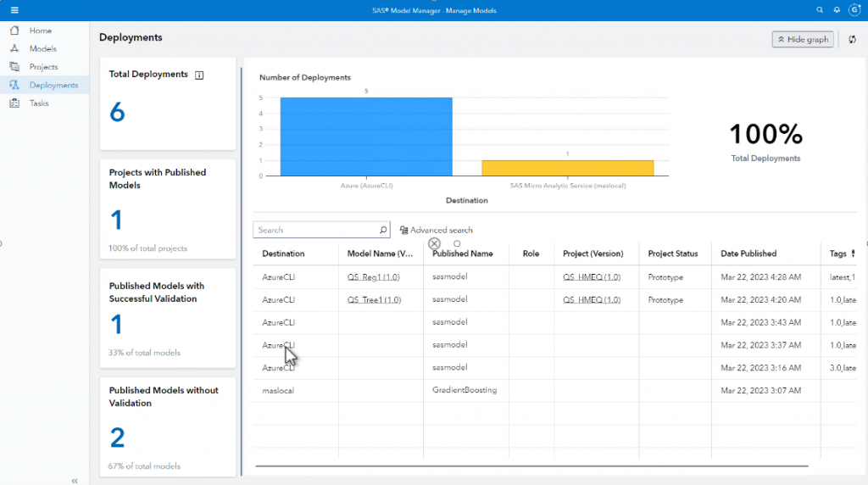Image resolution: width=868 pixels, height=485 pixels.
Task: Click the Total Deployments info icon
Action: (x=199, y=75)
